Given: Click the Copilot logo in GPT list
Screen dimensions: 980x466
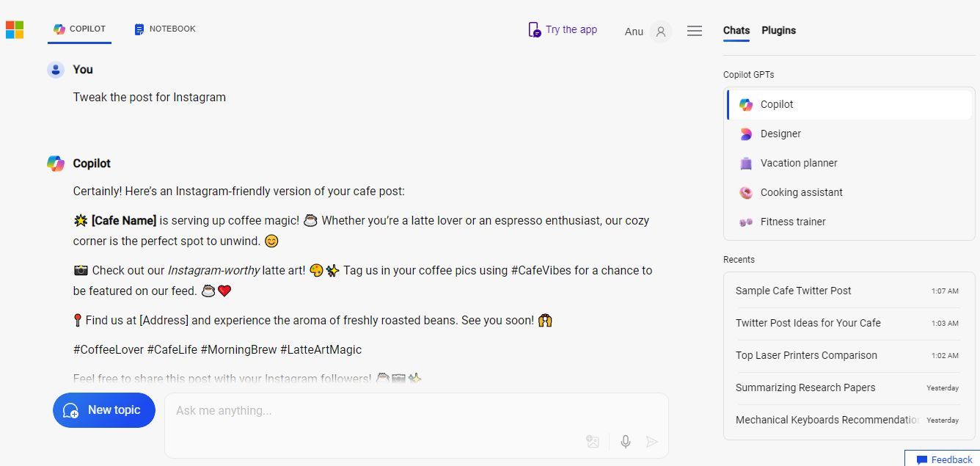Looking at the screenshot, I should pos(746,104).
